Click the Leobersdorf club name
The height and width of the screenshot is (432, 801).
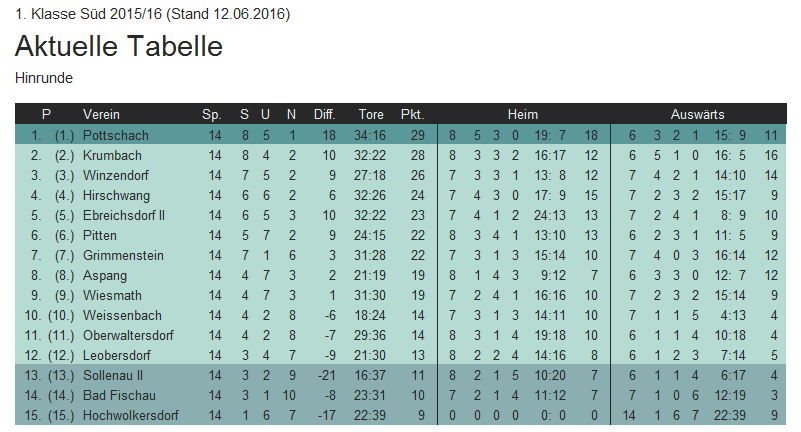[117, 356]
